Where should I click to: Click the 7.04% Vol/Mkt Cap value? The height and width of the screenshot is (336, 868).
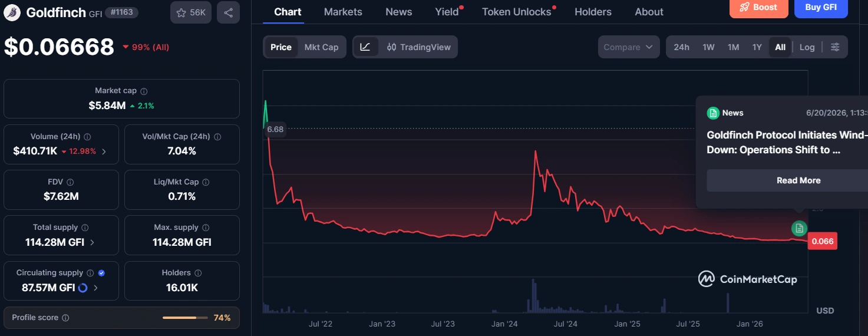coord(182,151)
